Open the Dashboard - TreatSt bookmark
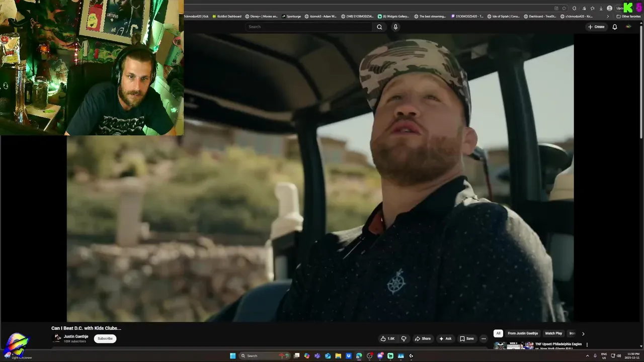The image size is (644, 362). (x=540, y=16)
